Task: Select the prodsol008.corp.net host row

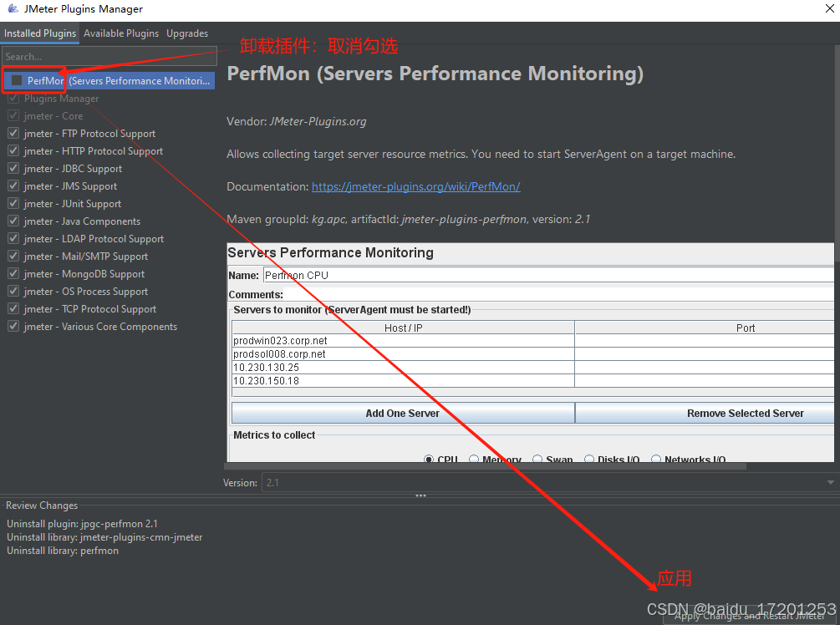Action: click(x=403, y=354)
